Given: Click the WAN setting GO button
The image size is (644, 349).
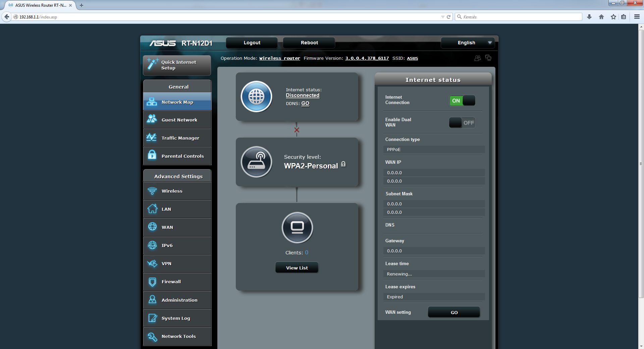Looking at the screenshot, I should [454, 312].
